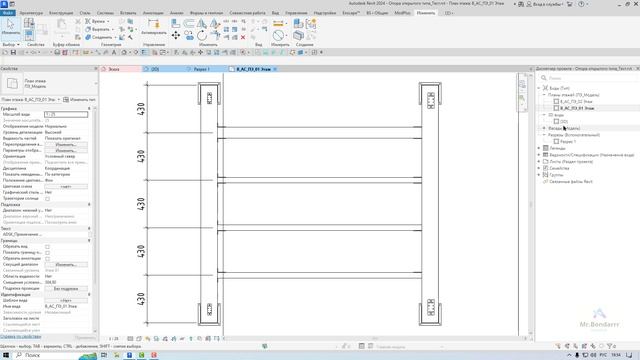Screen dimensions: 640x360
Task: Click the help question mark icon in title bar
Action: click(x=581, y=4)
